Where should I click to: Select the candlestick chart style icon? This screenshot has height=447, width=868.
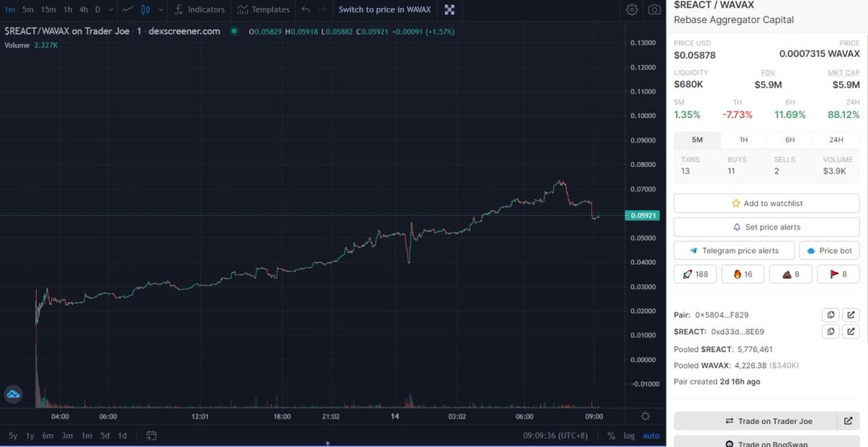click(x=145, y=9)
